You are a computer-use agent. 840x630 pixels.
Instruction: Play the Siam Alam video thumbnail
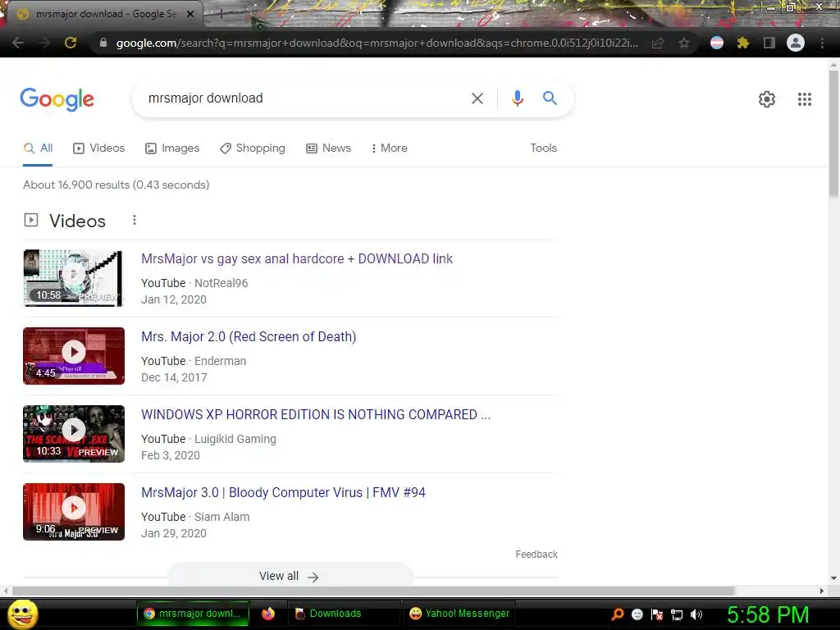click(74, 512)
